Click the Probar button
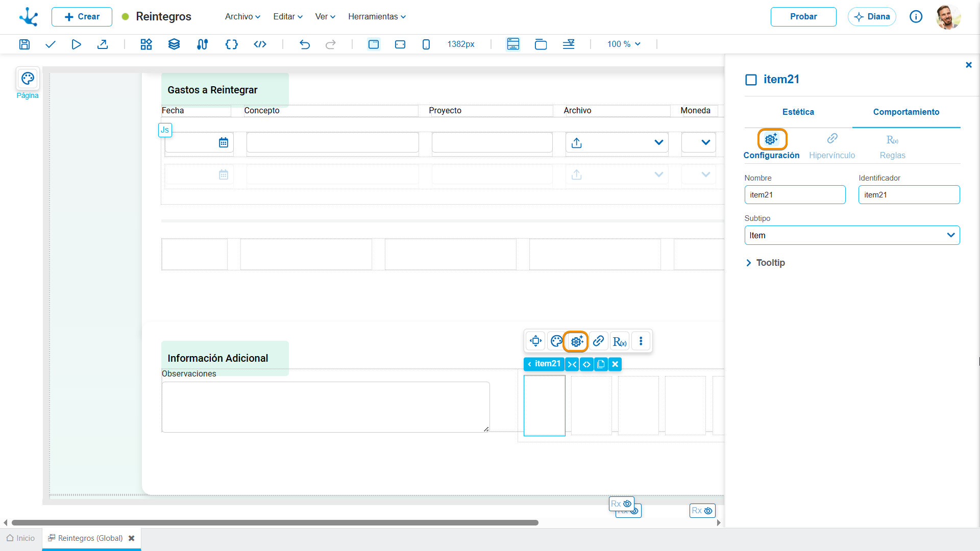The height and width of the screenshot is (551, 980). pos(803,16)
